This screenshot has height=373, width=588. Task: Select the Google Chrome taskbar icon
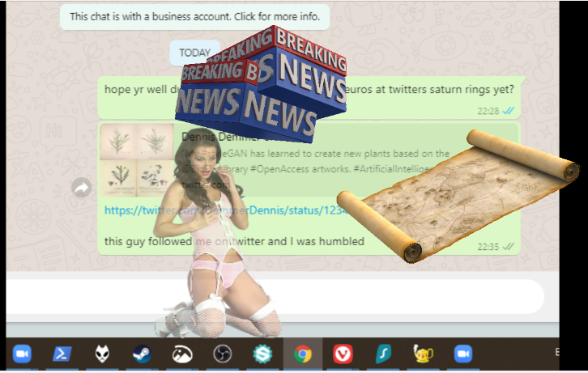pos(303,354)
